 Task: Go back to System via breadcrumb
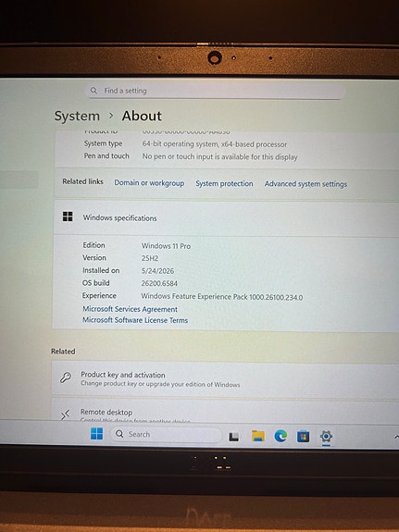click(x=77, y=116)
